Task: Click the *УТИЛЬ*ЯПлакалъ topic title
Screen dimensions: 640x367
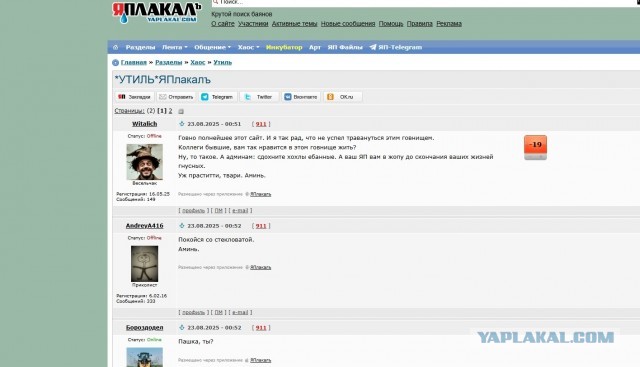Action: [x=162, y=80]
